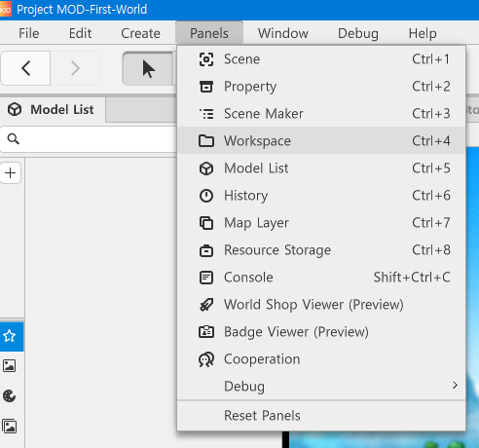Viewport: 479px width, 448px height.
Task: Open the Debug entry in the Panels menu
Action: (321, 387)
